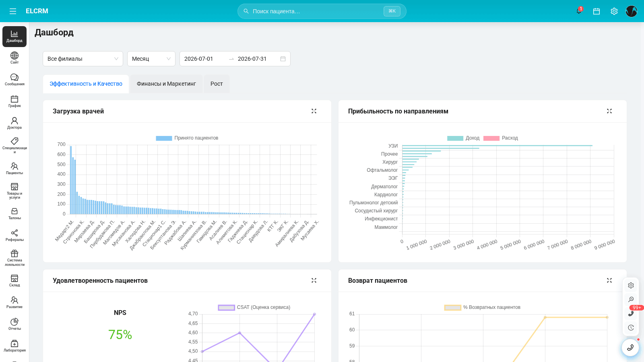Select Эффективность и Качество tab
The height and width of the screenshot is (362, 644).
point(86,84)
